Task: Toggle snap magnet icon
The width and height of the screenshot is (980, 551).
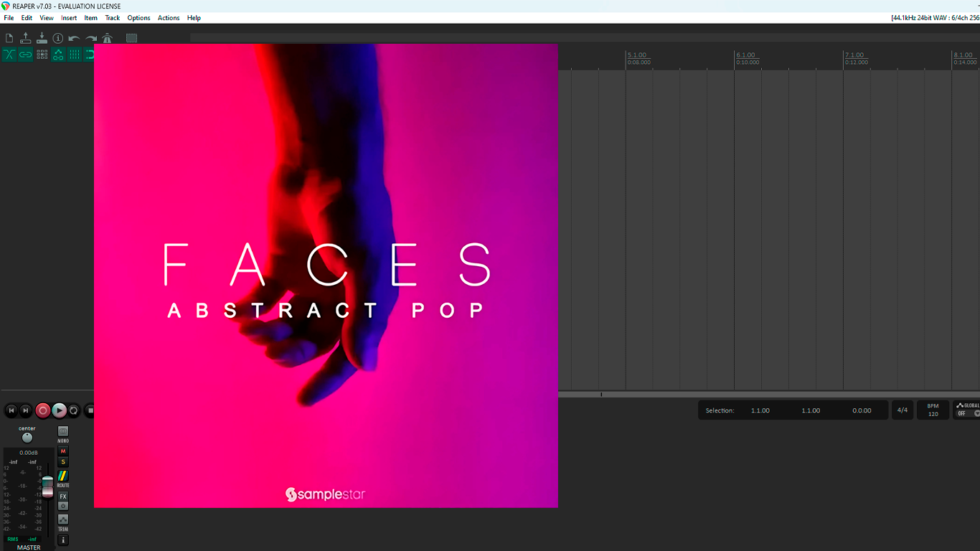Action: pyautogui.click(x=90, y=55)
